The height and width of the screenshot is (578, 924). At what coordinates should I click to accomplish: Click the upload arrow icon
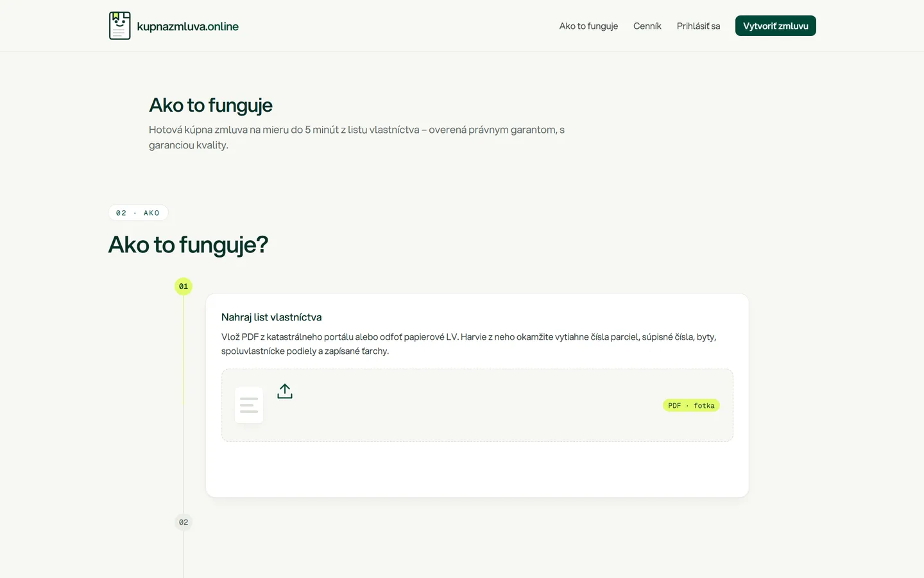(x=285, y=391)
